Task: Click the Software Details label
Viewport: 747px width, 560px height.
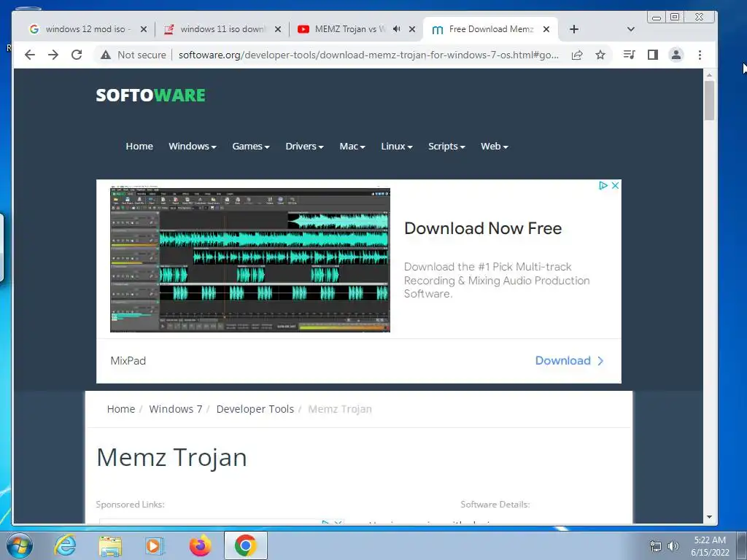Action: [495, 505]
